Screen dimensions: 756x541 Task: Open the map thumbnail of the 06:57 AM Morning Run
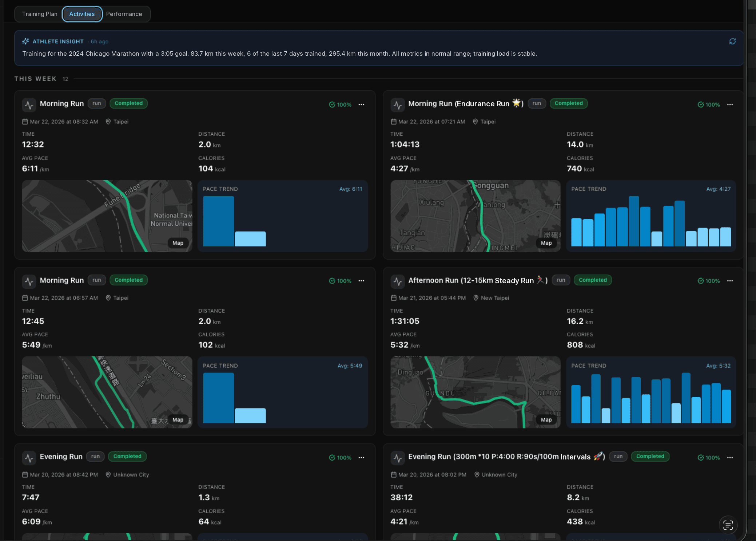coord(107,392)
